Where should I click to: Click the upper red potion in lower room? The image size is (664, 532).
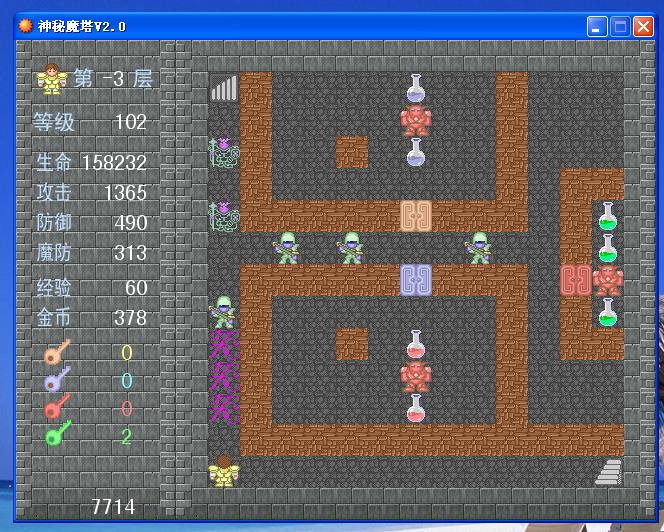click(x=416, y=344)
